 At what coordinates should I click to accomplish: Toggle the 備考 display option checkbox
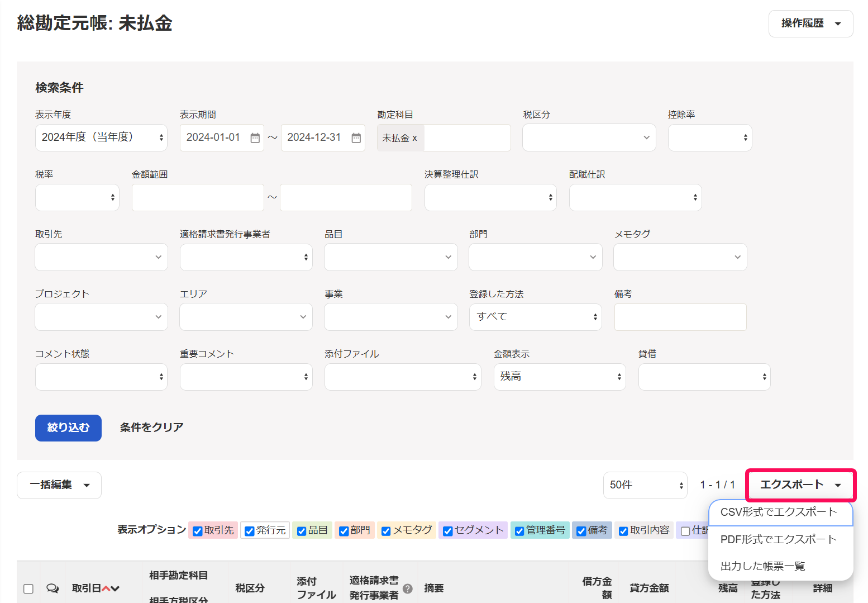[x=581, y=531]
